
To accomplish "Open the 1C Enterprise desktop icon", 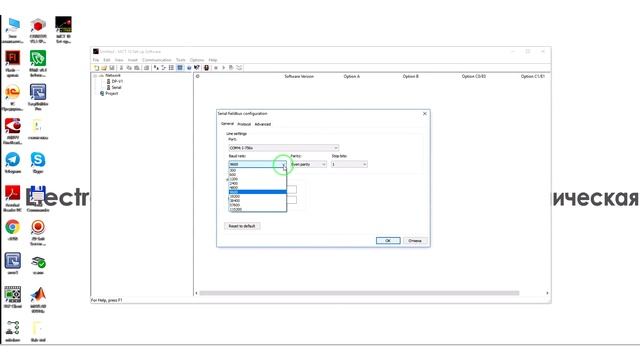I will click(x=13, y=97).
